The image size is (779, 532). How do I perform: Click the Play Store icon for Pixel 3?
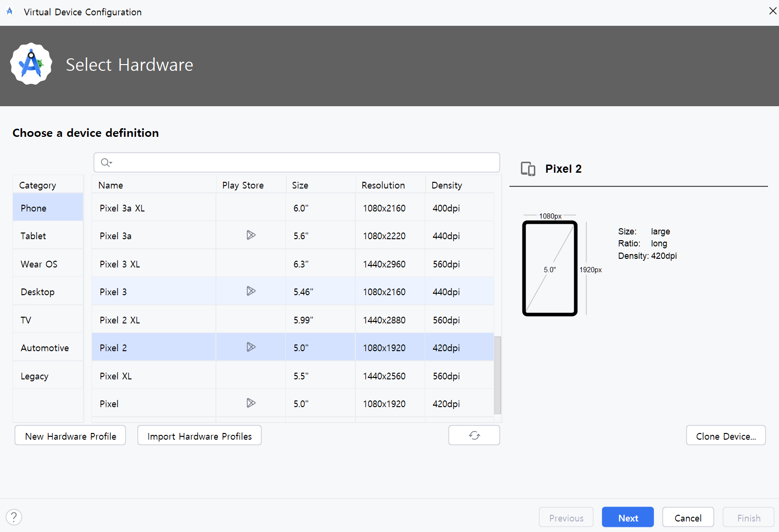(251, 291)
